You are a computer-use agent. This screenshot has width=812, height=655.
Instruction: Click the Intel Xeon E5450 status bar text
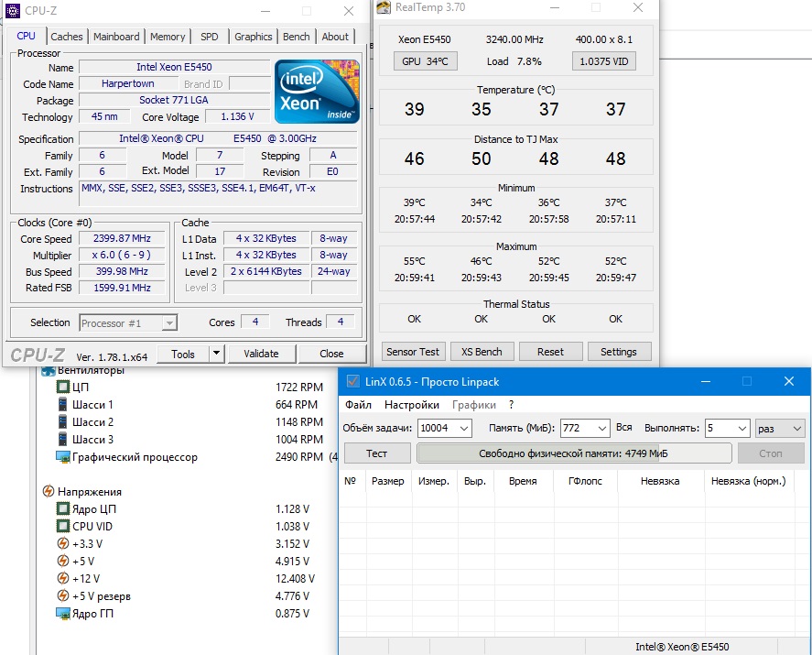[682, 647]
